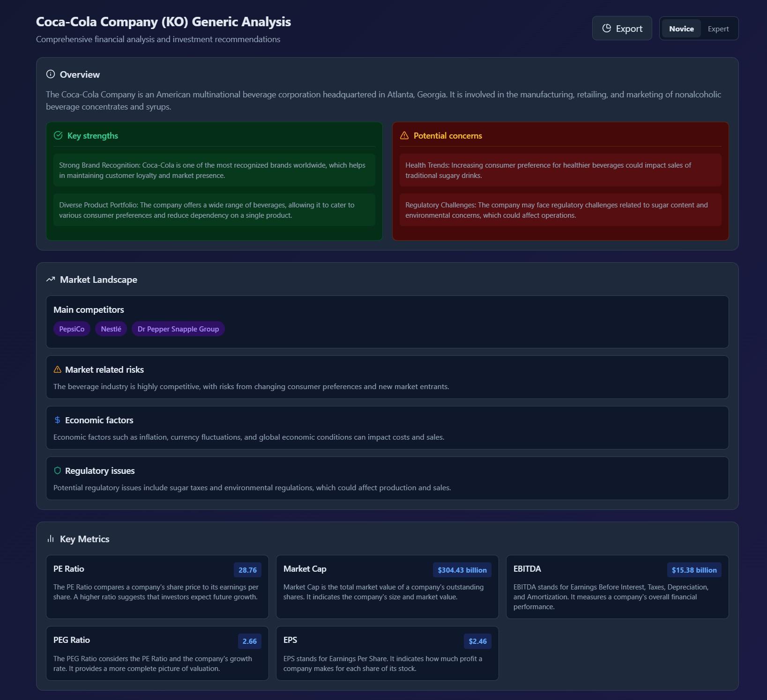Click the beverage industry highly competitive description

251,386
